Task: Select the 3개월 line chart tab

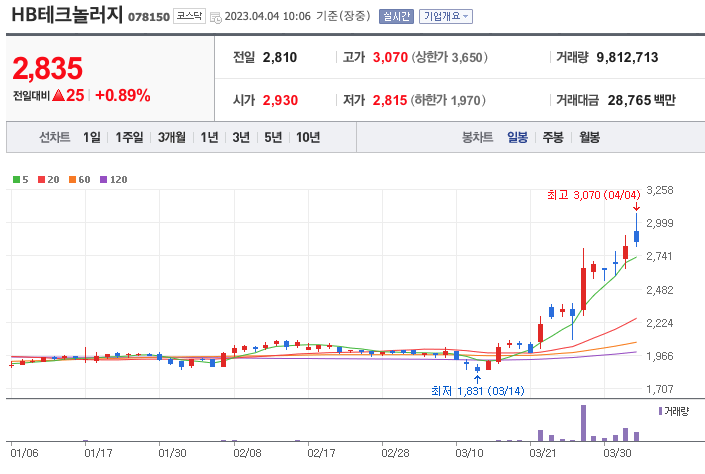Action: tap(171, 137)
